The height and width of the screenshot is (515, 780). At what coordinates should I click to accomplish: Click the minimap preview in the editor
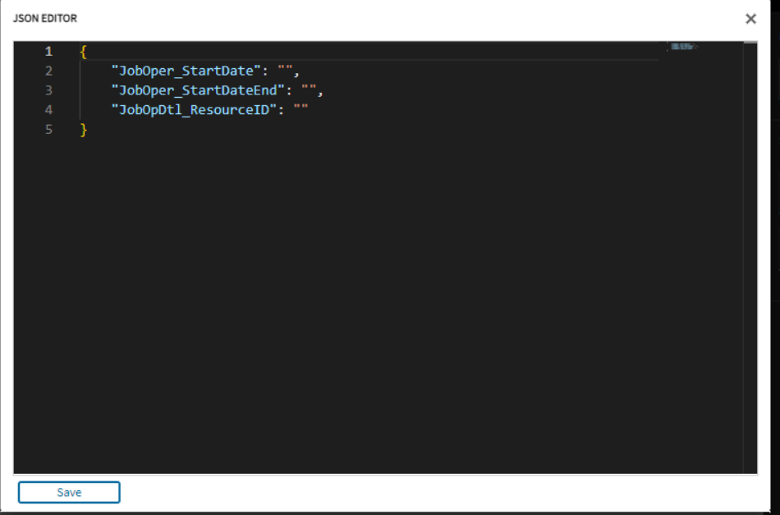(x=684, y=47)
